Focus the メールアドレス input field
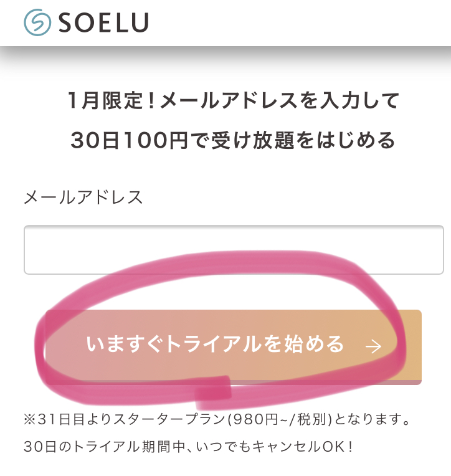451x476 pixels. click(234, 250)
